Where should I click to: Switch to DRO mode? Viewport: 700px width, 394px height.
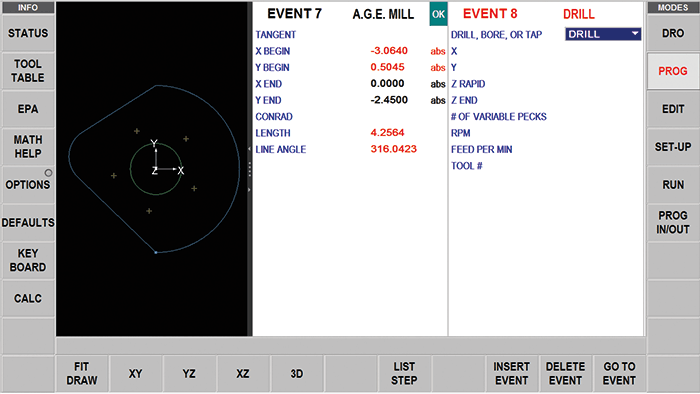click(x=673, y=33)
